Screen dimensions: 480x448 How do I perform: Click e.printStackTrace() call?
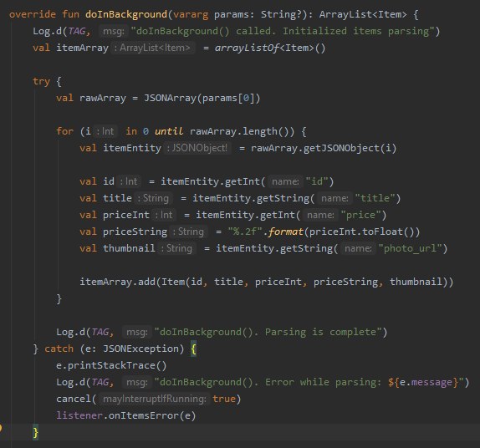(111, 365)
